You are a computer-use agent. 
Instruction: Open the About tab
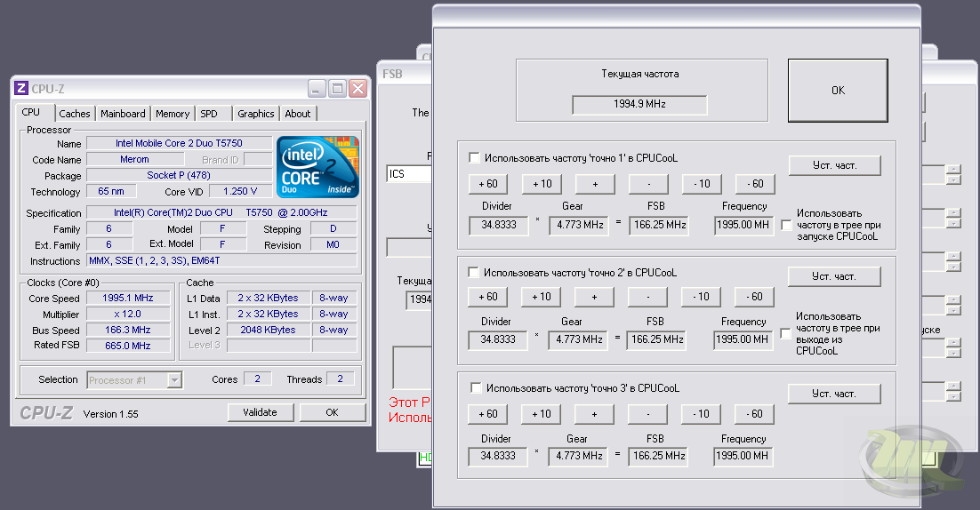[x=298, y=114]
